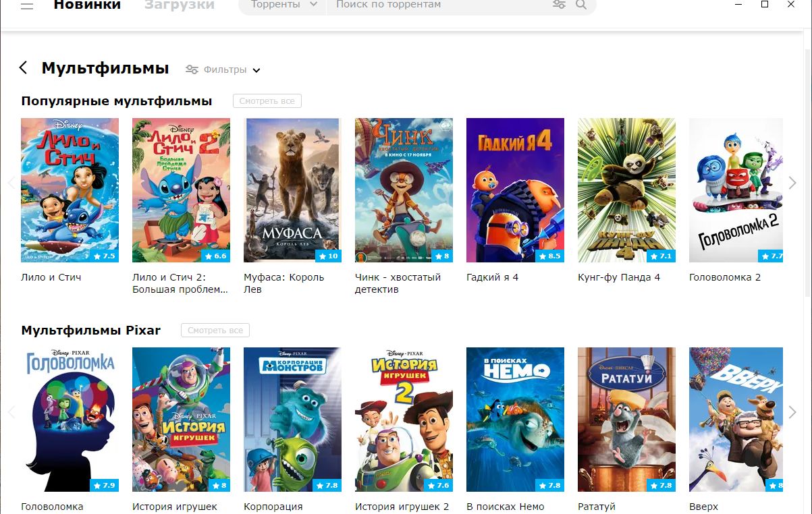The height and width of the screenshot is (514, 812).
Task: Open the Корпорация монстров poster
Action: tap(292, 420)
